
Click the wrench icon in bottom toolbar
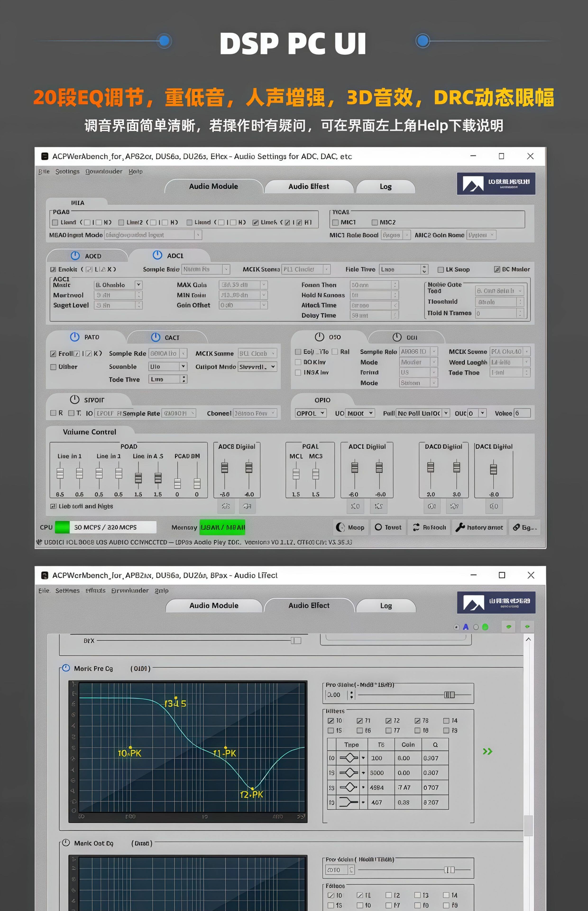click(460, 527)
